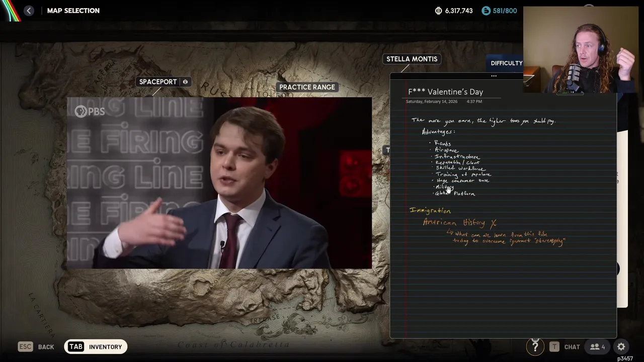Open the Inventory with the TAB button
This screenshot has width=644, height=362.
coord(95,346)
